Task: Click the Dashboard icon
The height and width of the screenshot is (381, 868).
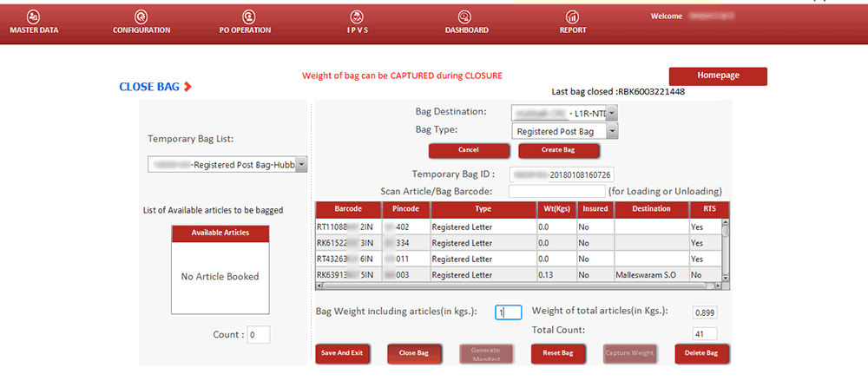Action: 465,16
